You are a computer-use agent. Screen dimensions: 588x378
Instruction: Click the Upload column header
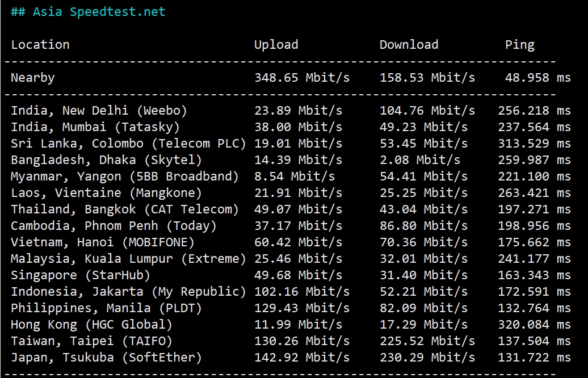tap(276, 45)
